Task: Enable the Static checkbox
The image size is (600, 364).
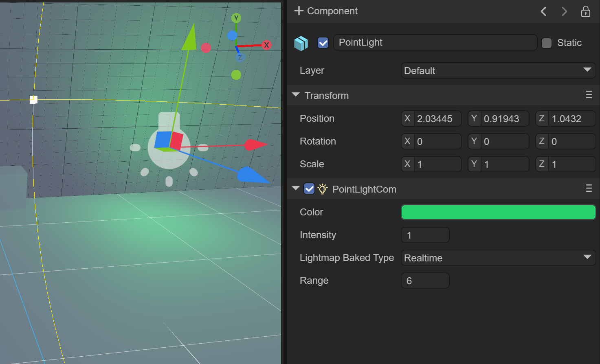Action: pyautogui.click(x=547, y=43)
